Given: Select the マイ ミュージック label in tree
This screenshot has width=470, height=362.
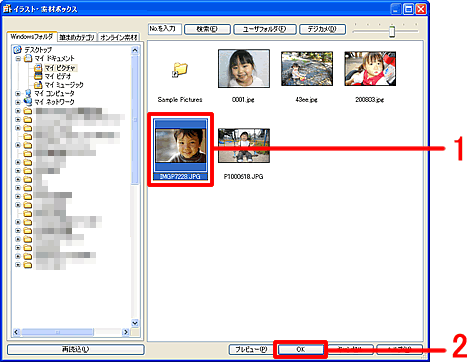Looking at the screenshot, I should click(64, 85).
